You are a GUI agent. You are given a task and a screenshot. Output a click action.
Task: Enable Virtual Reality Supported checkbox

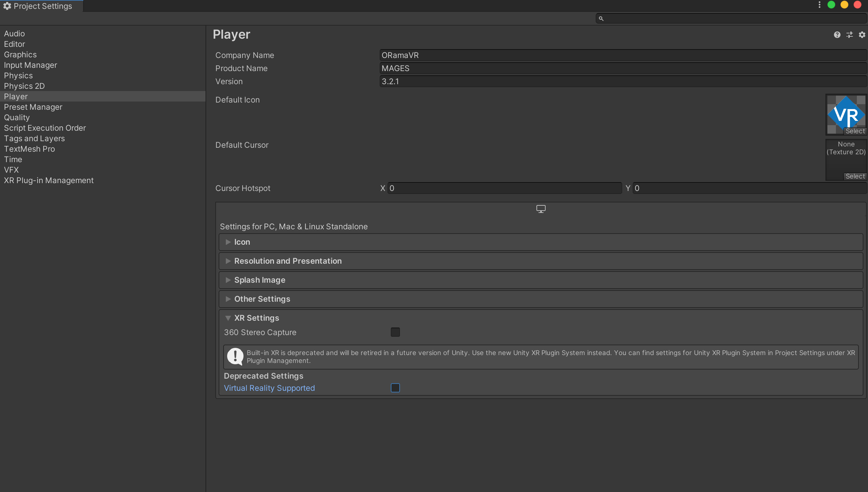395,387
